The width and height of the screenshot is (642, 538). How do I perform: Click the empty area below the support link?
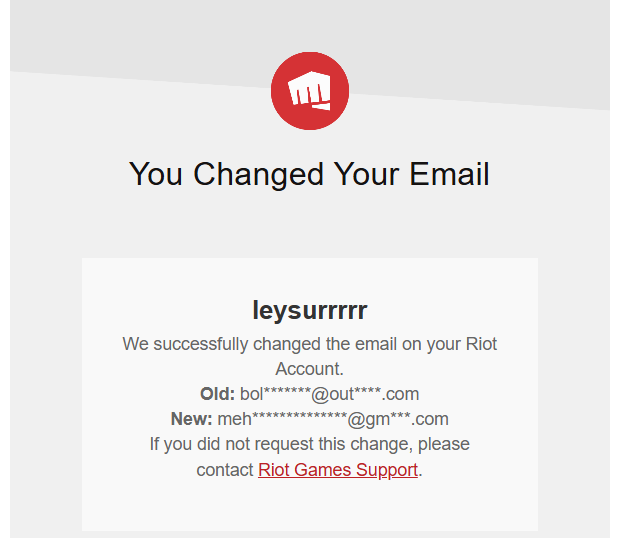click(310, 506)
